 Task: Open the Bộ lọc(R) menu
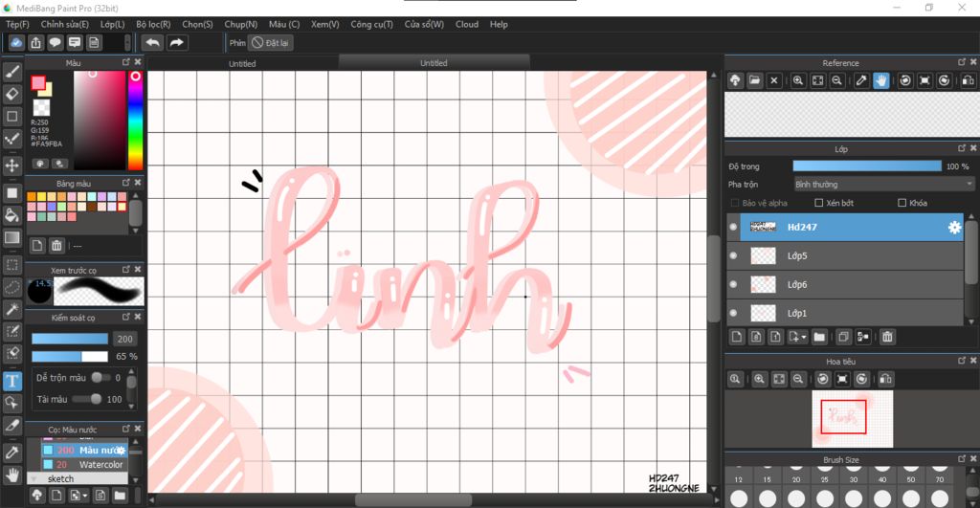(153, 24)
